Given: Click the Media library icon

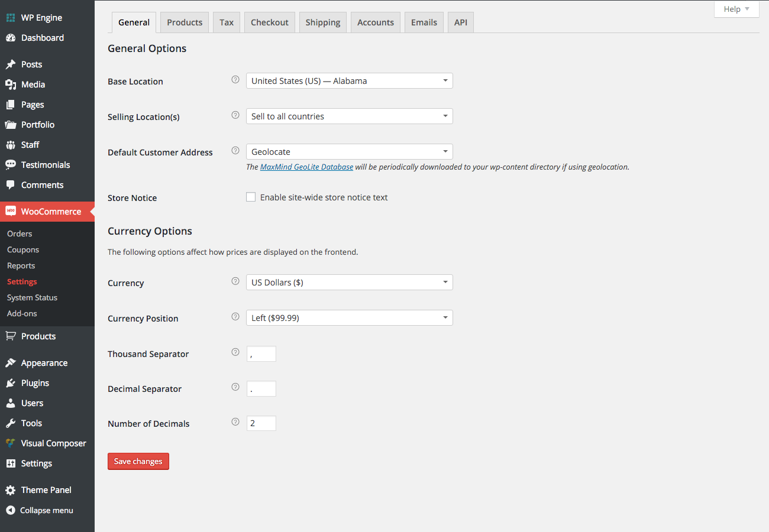Looking at the screenshot, I should [x=11, y=85].
